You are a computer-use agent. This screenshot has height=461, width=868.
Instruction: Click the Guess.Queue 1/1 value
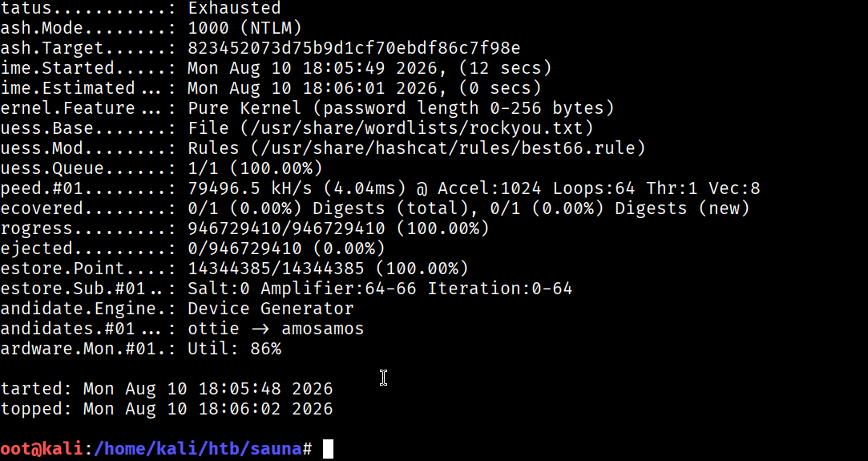tap(255, 168)
